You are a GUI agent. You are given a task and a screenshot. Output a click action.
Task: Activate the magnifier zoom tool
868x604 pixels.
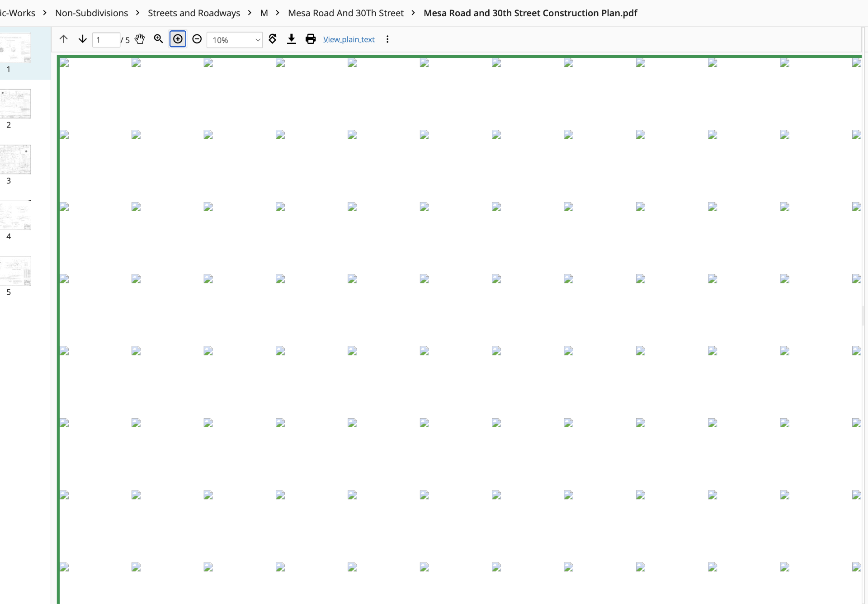(x=158, y=39)
